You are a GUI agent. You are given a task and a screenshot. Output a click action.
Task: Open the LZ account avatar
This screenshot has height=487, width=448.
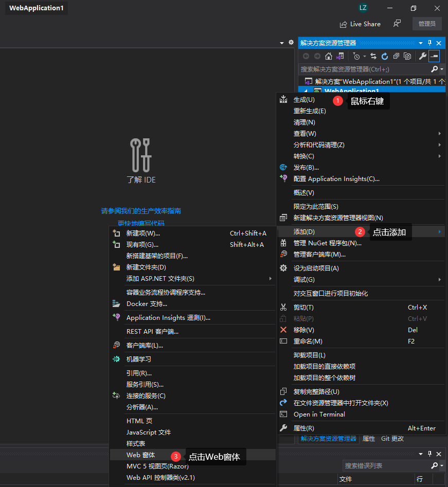(363, 8)
